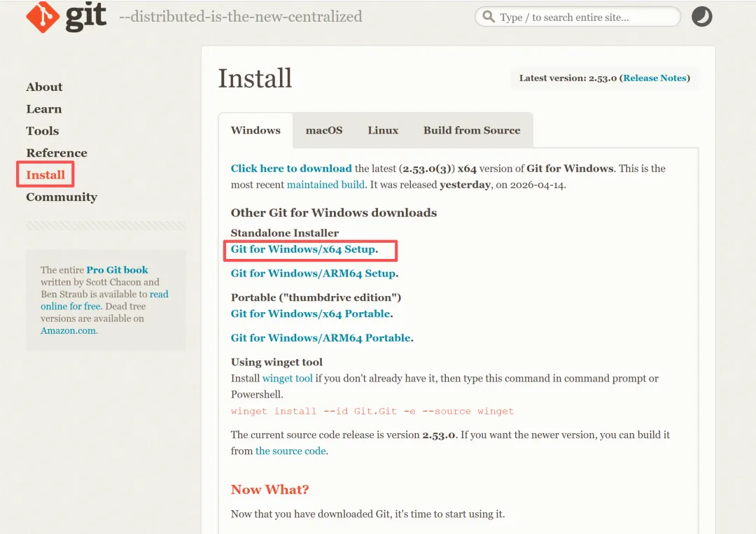Open the Learn sidebar page
Viewport: 756px width, 534px height.
(44, 109)
